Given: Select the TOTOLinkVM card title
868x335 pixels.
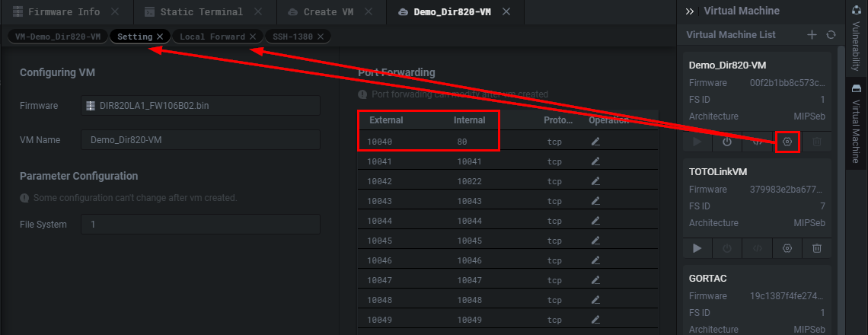Looking at the screenshot, I should (x=718, y=171).
